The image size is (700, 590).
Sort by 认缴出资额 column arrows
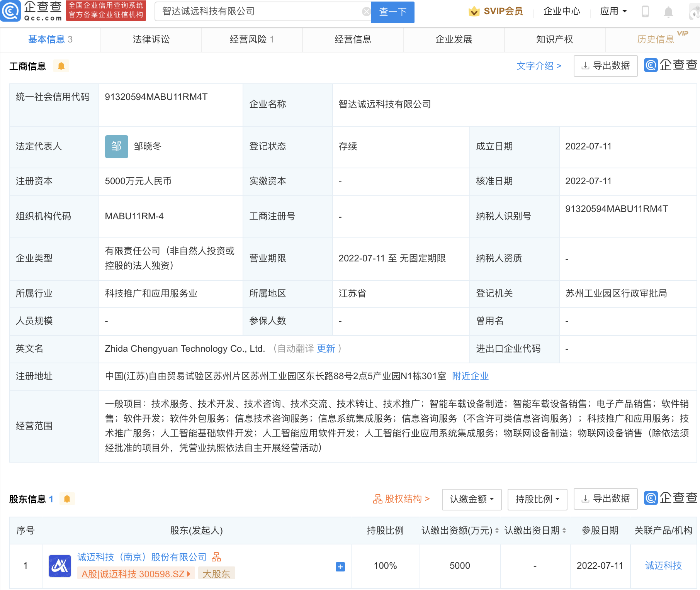[497, 531]
